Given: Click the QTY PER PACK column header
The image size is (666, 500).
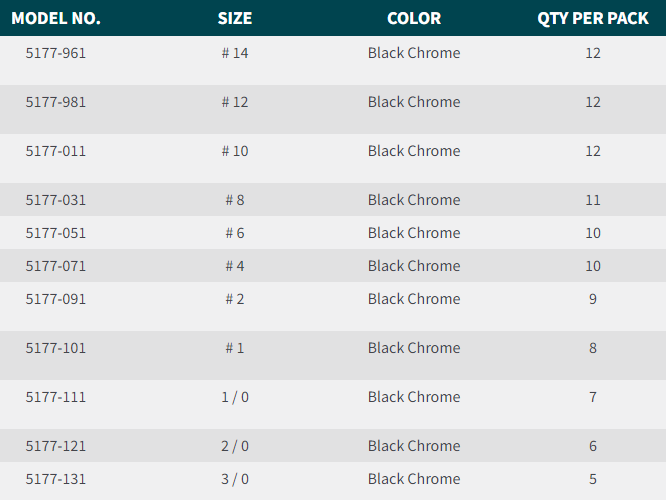Looking at the screenshot, I should tap(593, 18).
